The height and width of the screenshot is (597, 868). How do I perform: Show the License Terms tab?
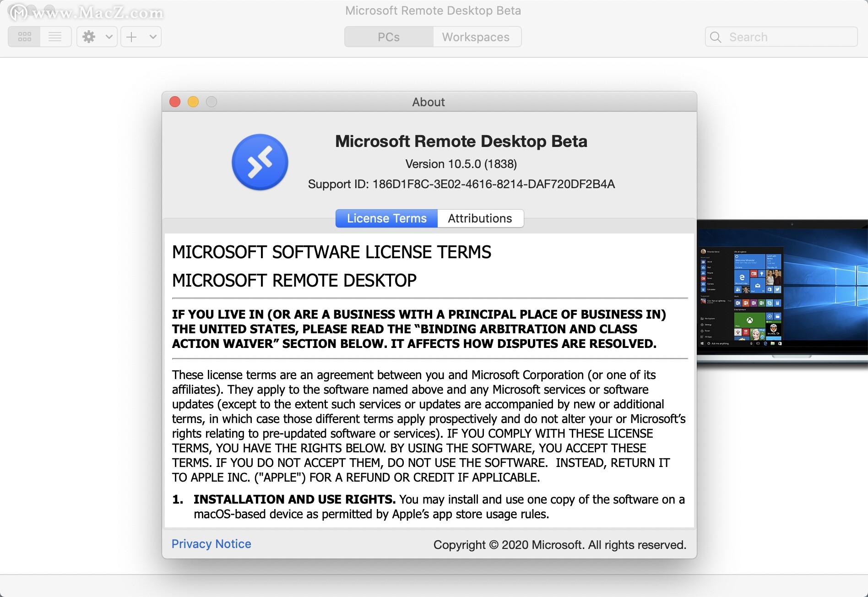click(386, 218)
